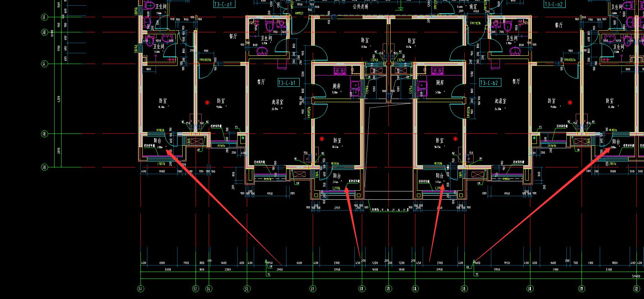Select the 厨房 label in unit T3-C-b2
This screenshot has width=644, height=299.
[440, 82]
